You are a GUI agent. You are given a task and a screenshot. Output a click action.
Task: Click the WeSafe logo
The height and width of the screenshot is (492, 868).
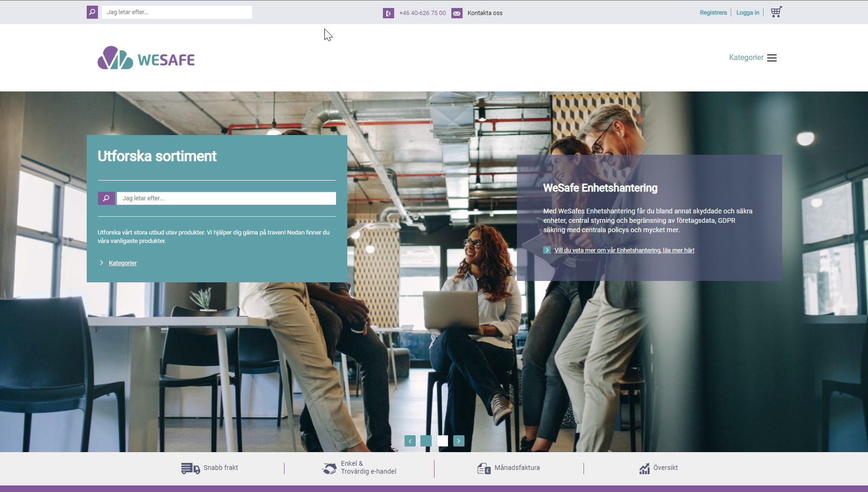point(146,58)
